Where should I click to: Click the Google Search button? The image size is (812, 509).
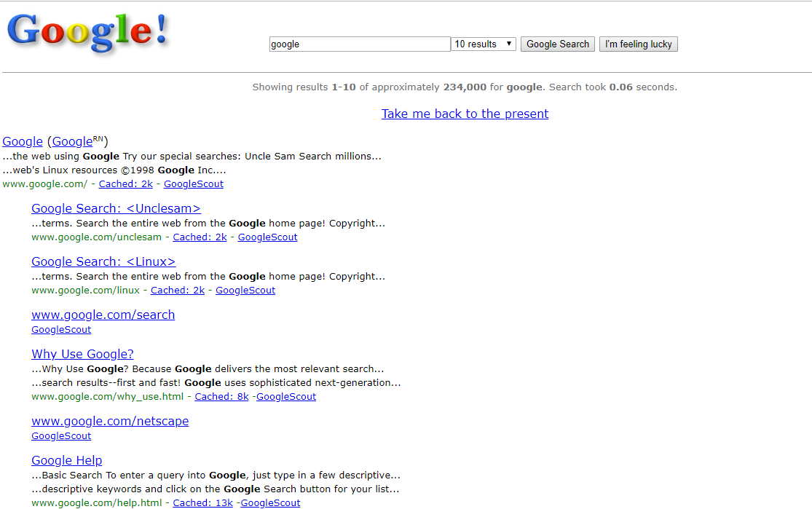coord(558,44)
